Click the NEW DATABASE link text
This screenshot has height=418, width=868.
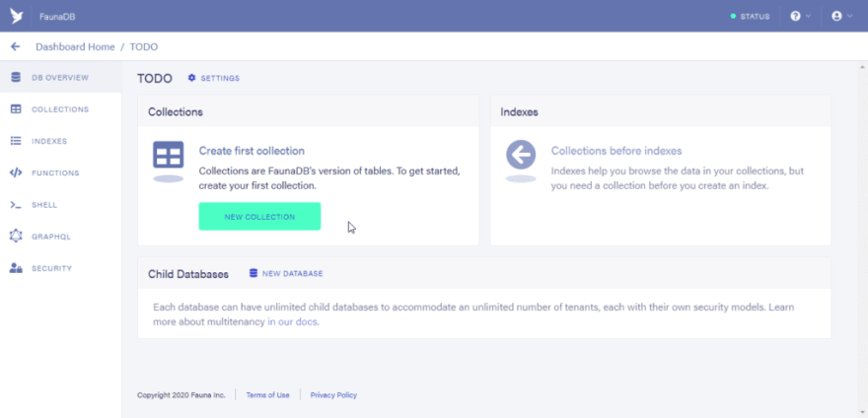point(292,273)
